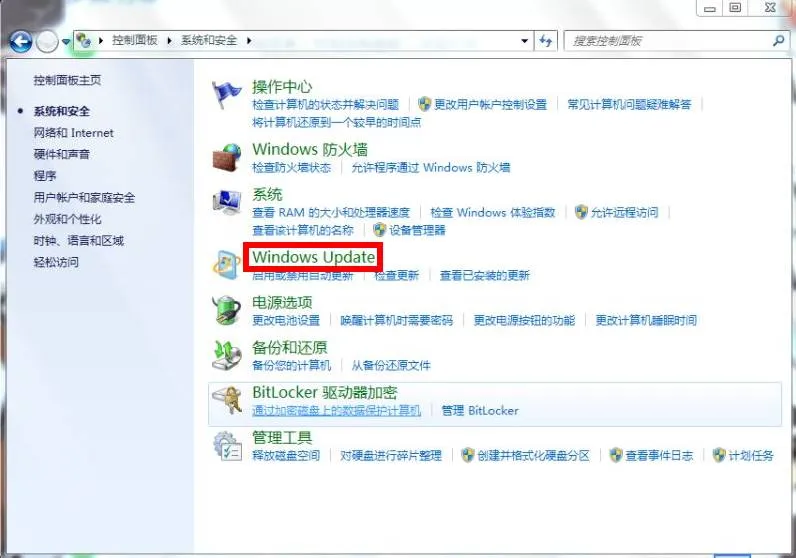Click the refresh button beside address bar
Image resolution: width=796 pixels, height=558 pixels.
[546, 41]
